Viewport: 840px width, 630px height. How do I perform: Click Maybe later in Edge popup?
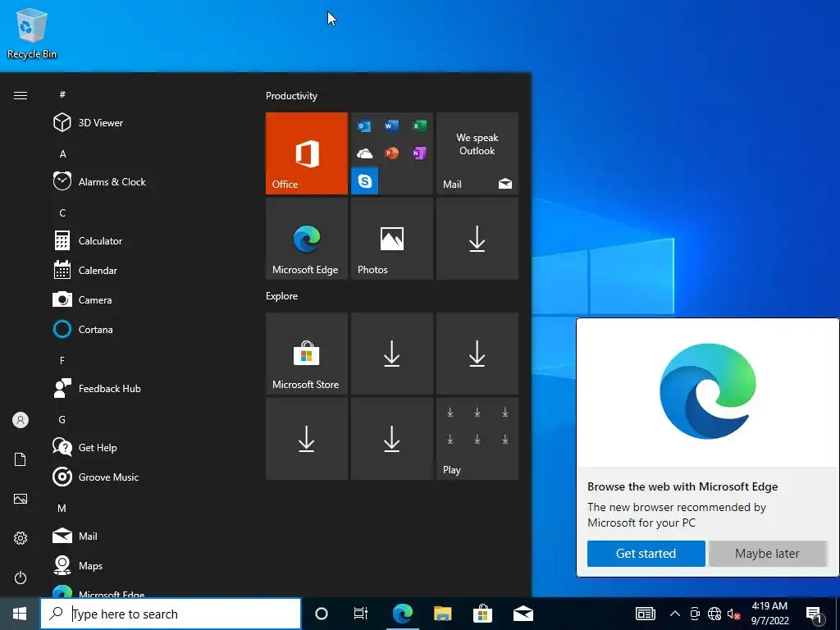767,554
